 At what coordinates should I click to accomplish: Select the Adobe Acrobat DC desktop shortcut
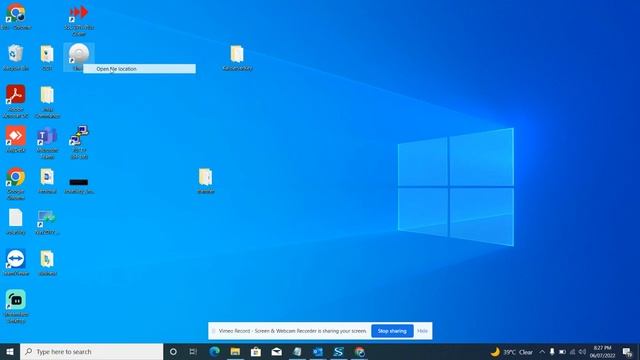pyautogui.click(x=16, y=102)
